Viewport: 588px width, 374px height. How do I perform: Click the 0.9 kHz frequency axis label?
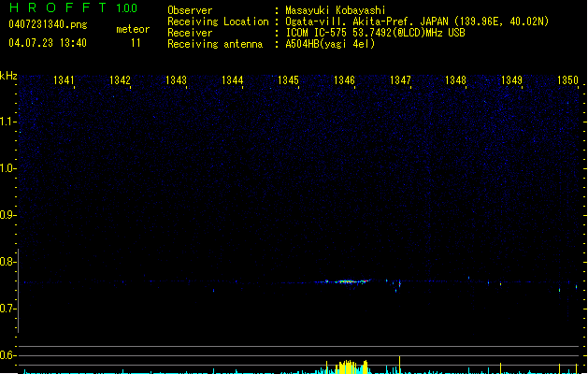(7, 215)
